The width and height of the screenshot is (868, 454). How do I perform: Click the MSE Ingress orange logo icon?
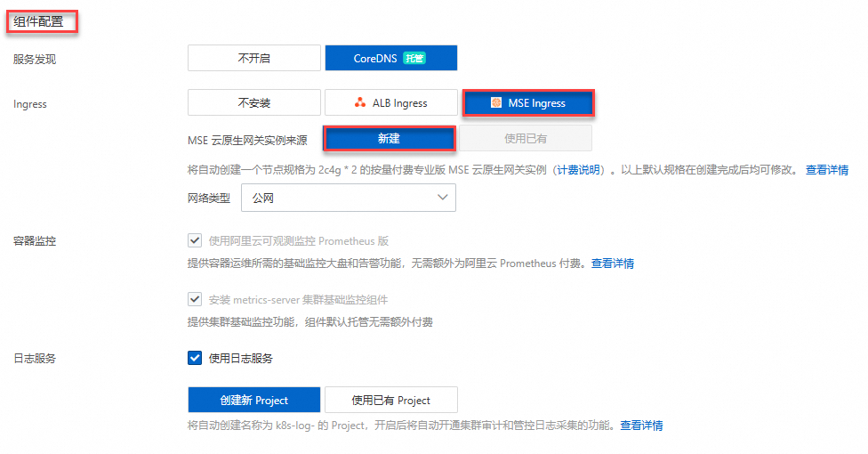(x=496, y=102)
